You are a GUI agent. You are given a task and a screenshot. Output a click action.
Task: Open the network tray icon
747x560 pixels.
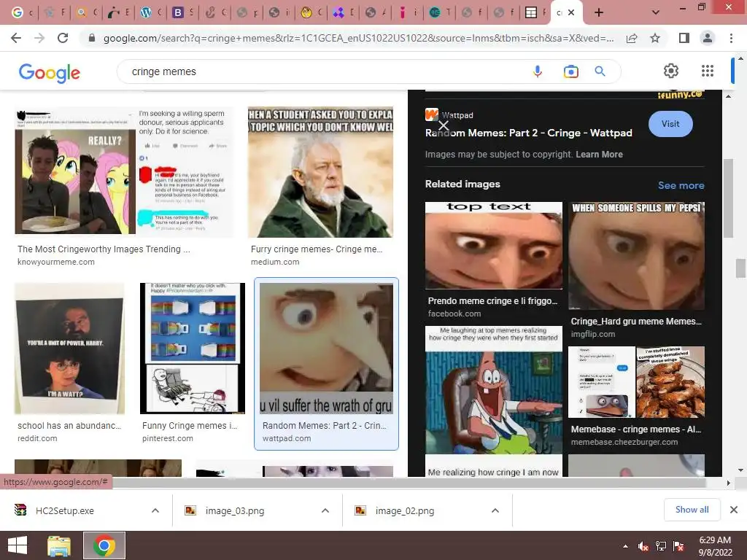coord(661,546)
